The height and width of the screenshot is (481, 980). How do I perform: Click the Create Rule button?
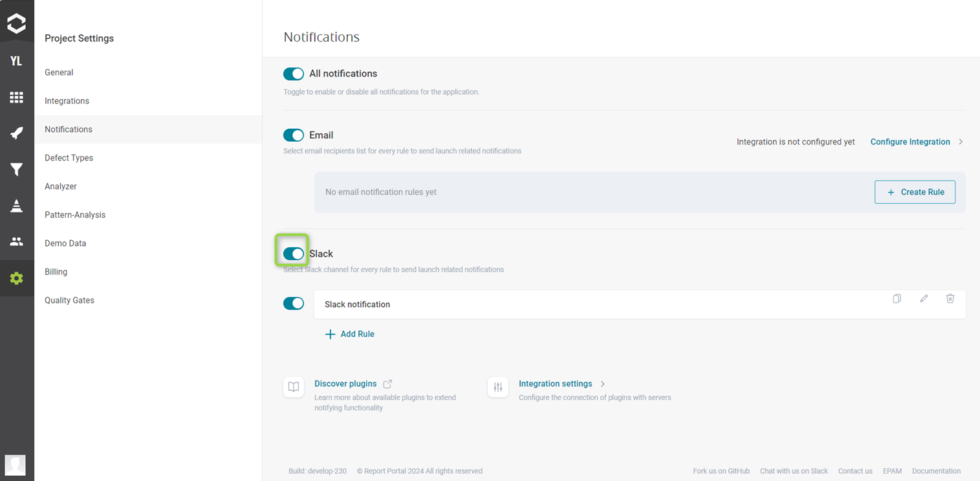(x=915, y=192)
